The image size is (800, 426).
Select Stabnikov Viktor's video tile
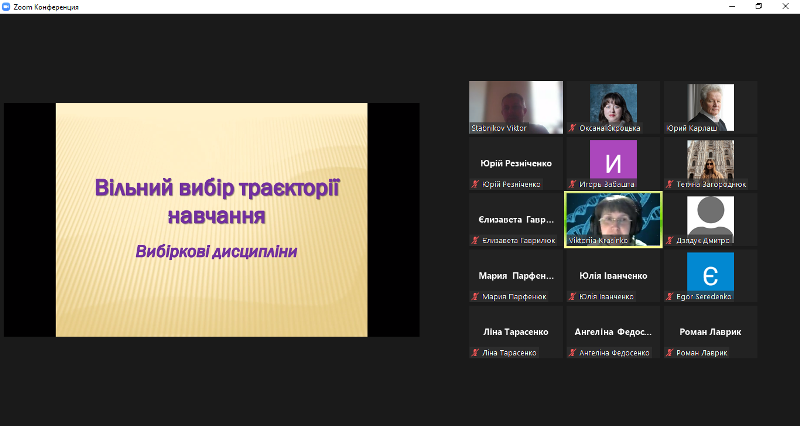(x=516, y=107)
